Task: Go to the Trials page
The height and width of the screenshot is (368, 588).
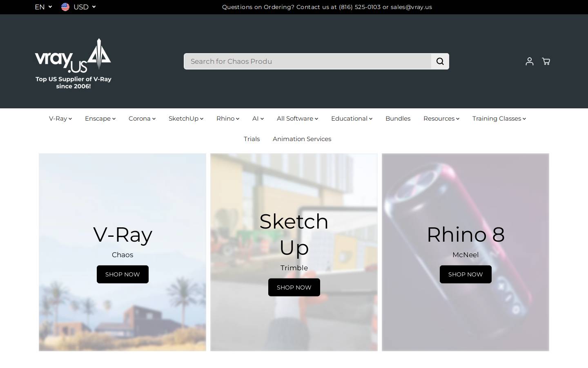Action: click(x=252, y=139)
